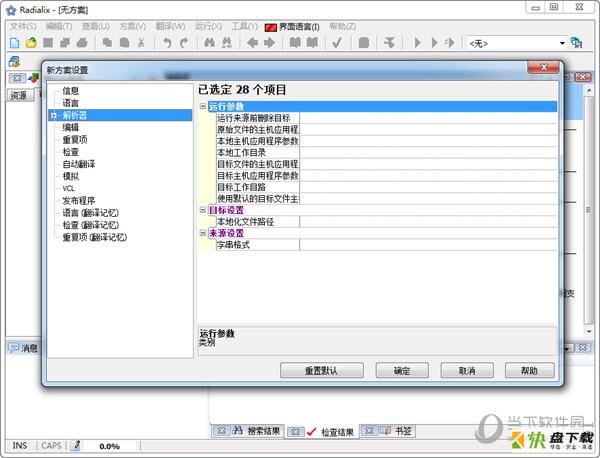600x458 pixels.
Task: Select VCL in settings tree
Action: coord(69,188)
